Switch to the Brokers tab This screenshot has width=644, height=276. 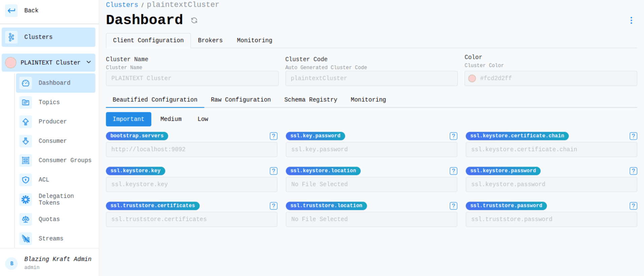[x=210, y=40]
